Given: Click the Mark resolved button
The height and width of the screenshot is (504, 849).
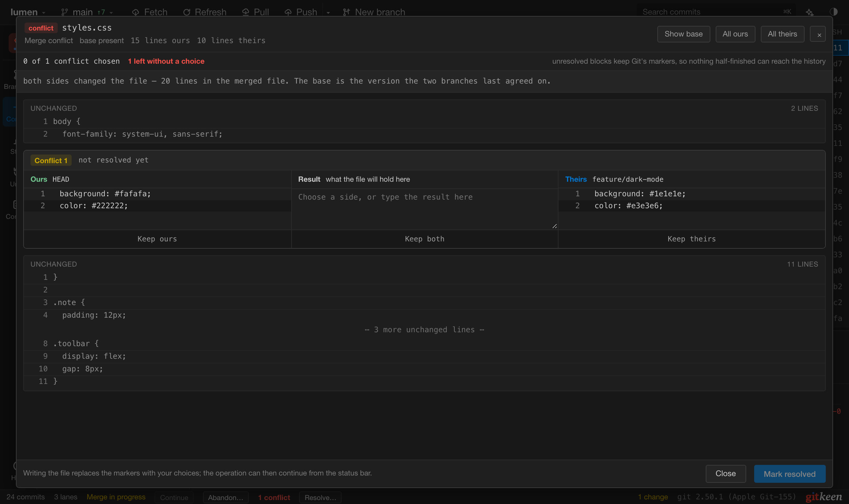Looking at the screenshot, I should click(789, 474).
